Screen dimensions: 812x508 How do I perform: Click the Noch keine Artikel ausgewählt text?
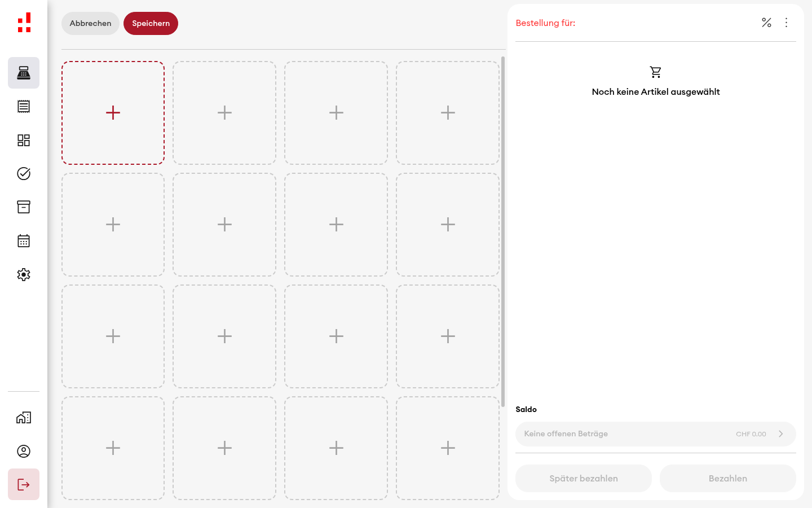656,91
